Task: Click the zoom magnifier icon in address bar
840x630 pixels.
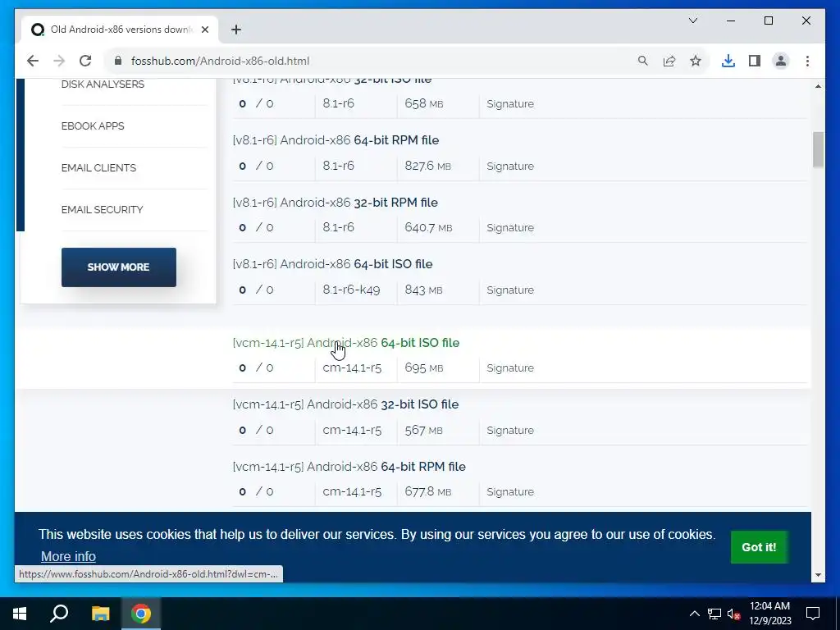Action: [x=643, y=61]
